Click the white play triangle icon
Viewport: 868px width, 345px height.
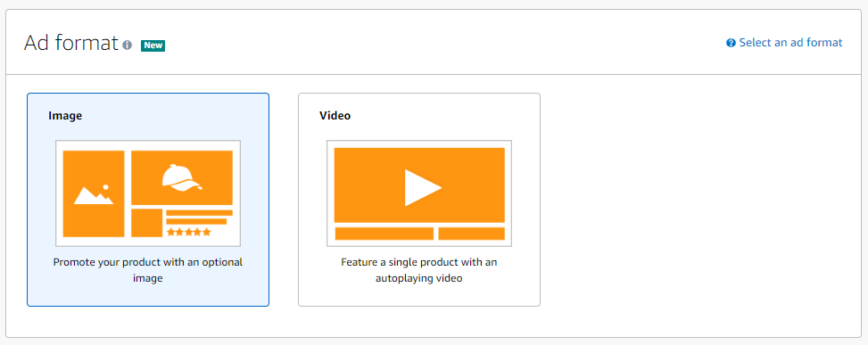[x=423, y=188]
